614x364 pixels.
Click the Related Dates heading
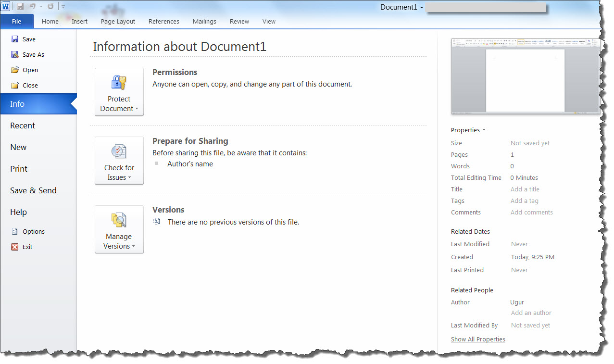pyautogui.click(x=470, y=232)
